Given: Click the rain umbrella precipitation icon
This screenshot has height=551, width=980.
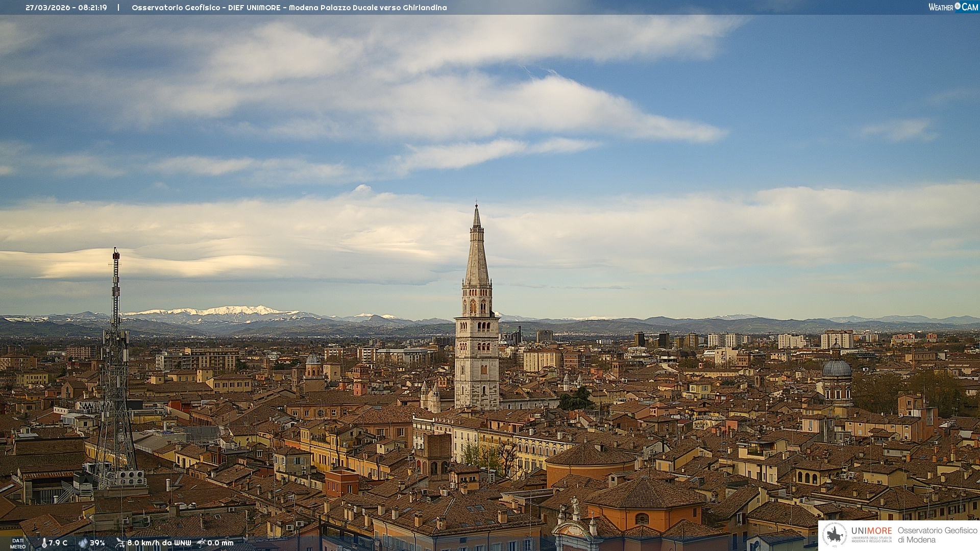Looking at the screenshot, I should click(x=201, y=543).
